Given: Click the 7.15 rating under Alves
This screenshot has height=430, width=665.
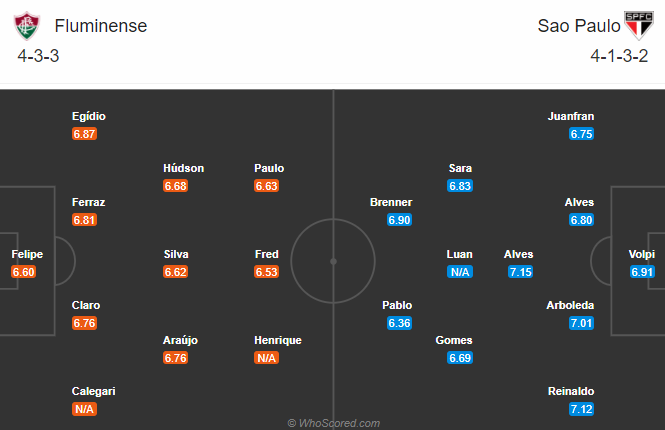Looking at the screenshot, I should point(520,272).
